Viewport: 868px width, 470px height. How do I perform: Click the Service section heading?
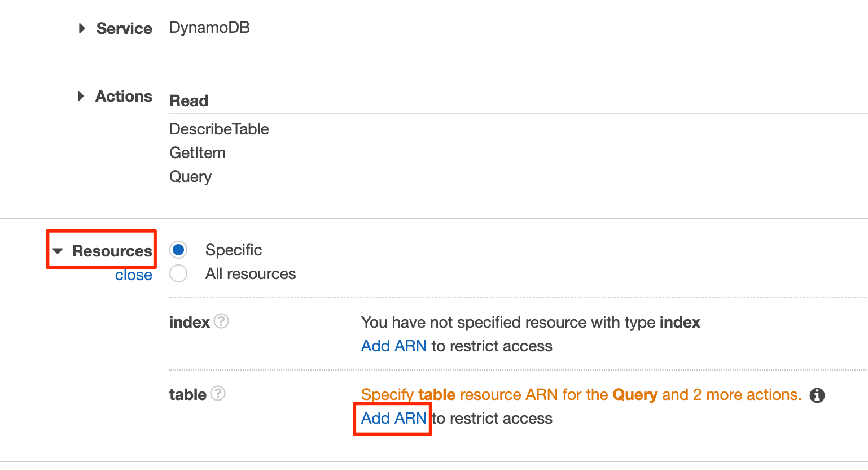pos(124,28)
